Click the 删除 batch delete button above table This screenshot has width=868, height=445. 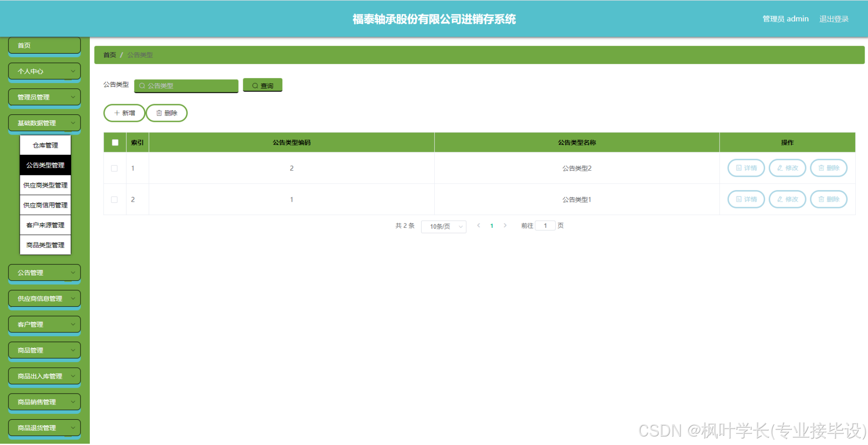click(x=167, y=113)
